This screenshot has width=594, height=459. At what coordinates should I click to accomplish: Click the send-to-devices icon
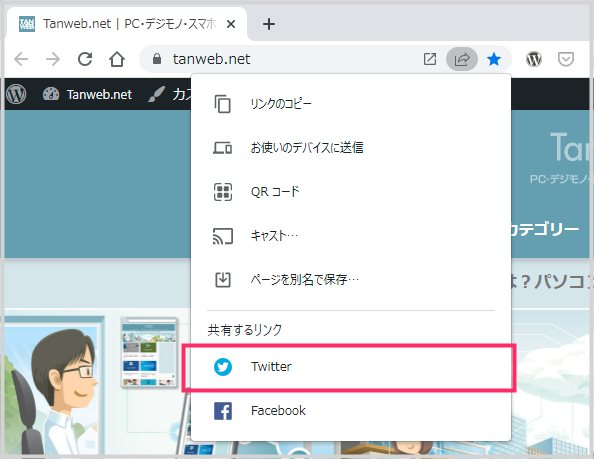[223, 148]
